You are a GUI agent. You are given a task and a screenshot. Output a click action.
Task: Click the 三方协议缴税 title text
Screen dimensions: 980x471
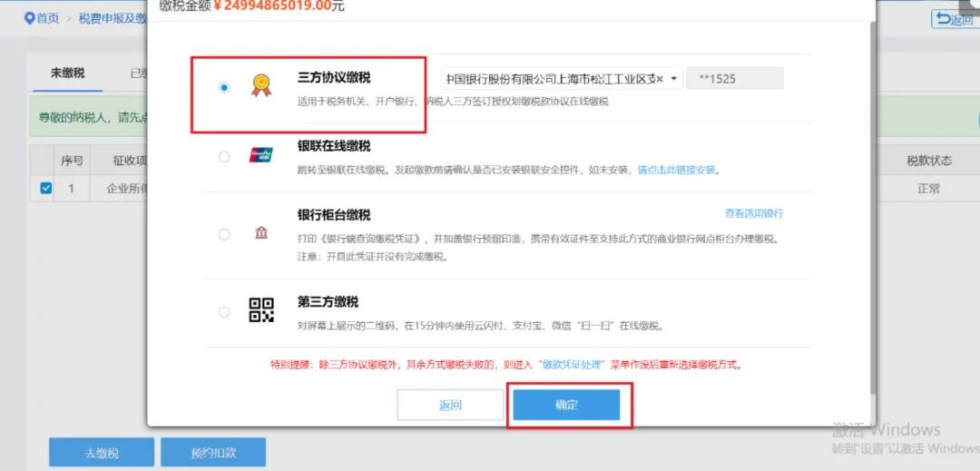[334, 77]
